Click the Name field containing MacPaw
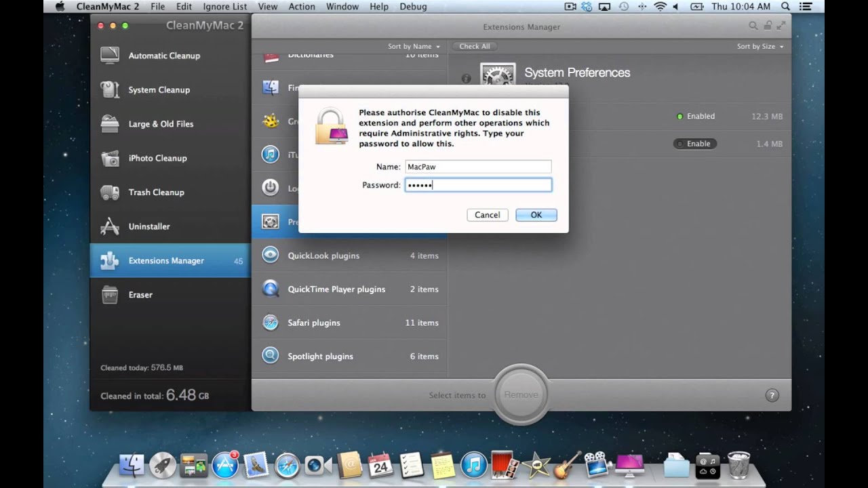 478,167
